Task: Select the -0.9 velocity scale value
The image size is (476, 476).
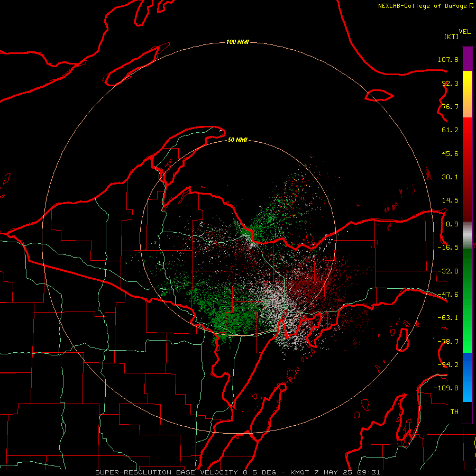Action: [x=450, y=224]
